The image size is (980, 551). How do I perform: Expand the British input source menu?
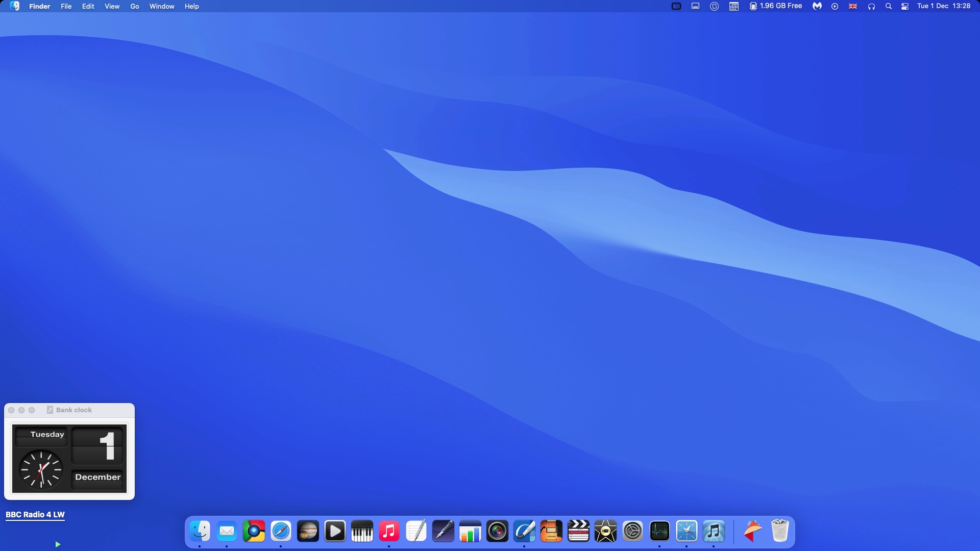(x=853, y=6)
